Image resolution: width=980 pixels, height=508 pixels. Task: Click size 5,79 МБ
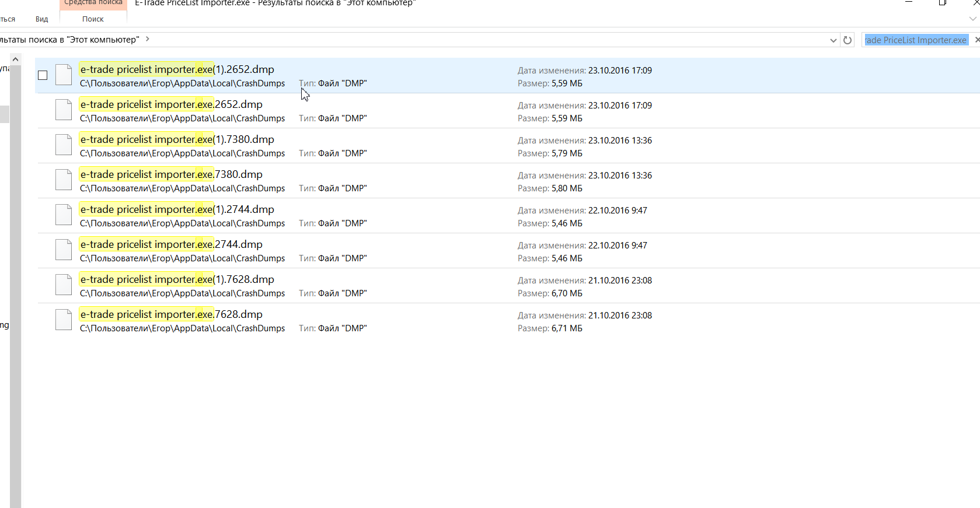point(567,153)
